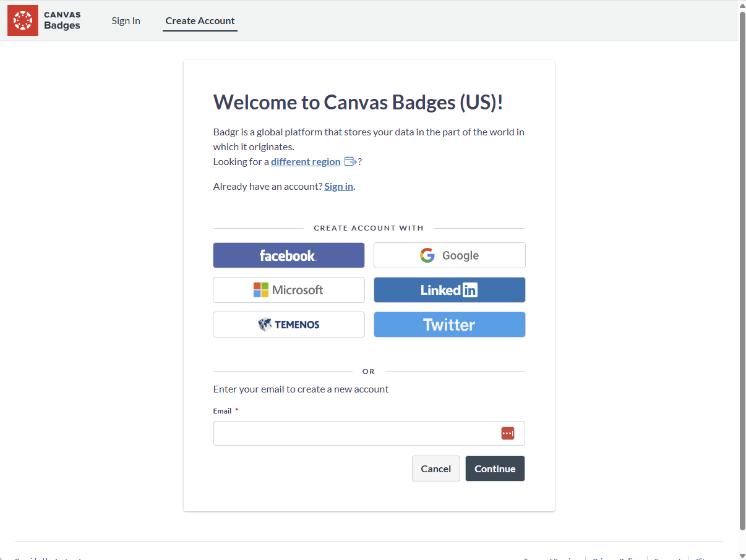Create account with Facebook
Image resolution: width=746 pixels, height=560 pixels.
click(289, 255)
